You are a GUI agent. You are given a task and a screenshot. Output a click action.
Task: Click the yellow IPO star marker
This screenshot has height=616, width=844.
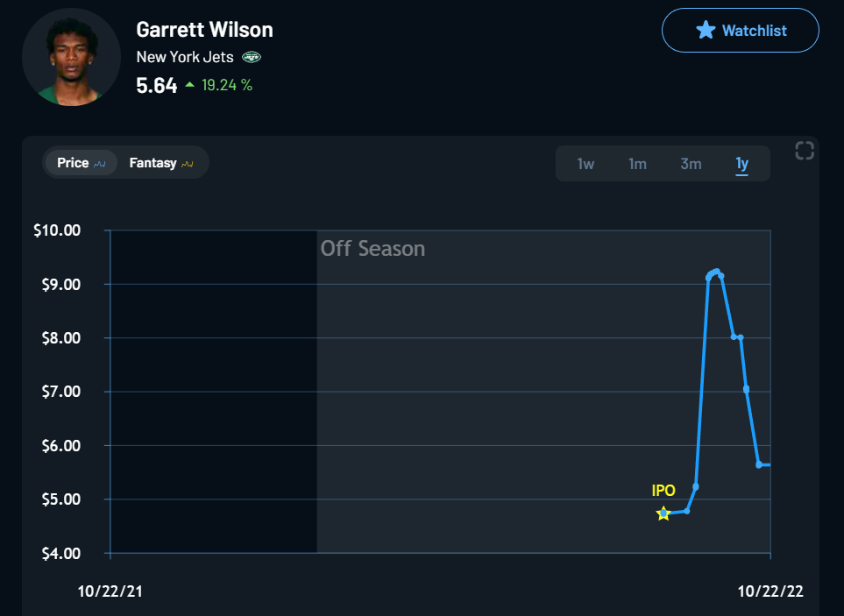click(663, 513)
